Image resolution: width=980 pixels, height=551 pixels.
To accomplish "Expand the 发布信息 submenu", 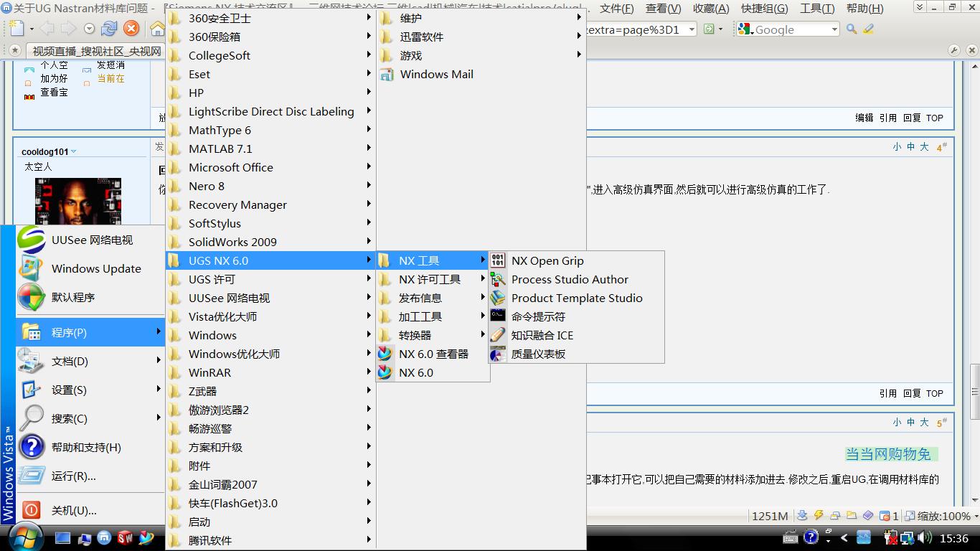I will pyautogui.click(x=433, y=298).
